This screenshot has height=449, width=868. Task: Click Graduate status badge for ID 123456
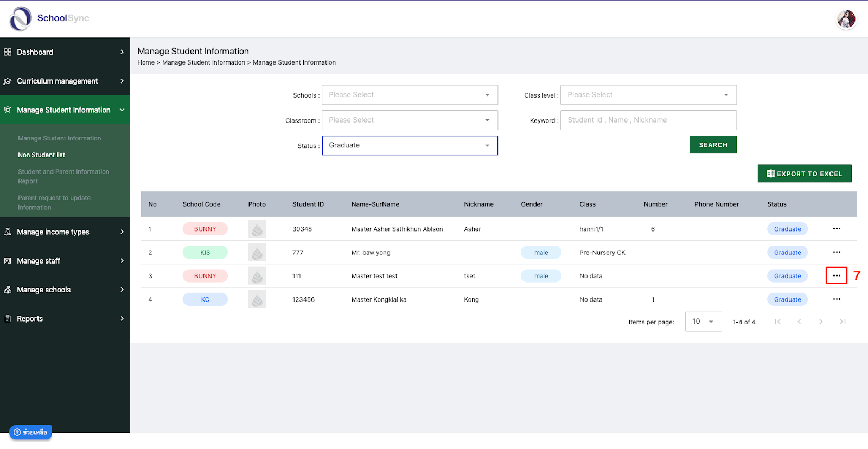pos(787,299)
